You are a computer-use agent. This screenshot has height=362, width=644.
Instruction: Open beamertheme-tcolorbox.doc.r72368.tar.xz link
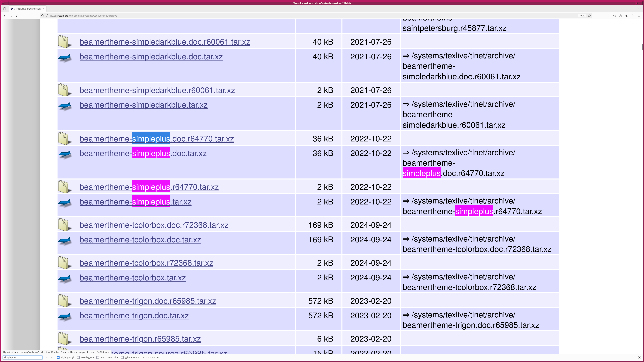(154, 225)
